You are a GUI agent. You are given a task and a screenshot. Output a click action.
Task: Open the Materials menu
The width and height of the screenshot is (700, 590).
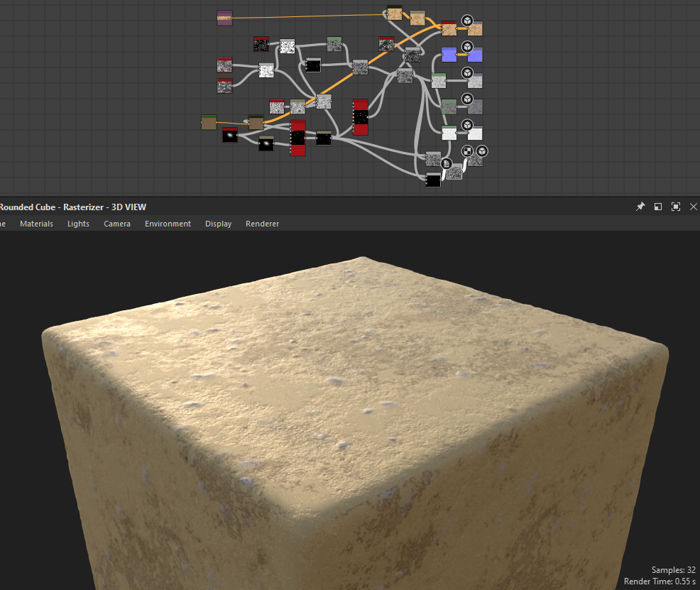tap(36, 224)
